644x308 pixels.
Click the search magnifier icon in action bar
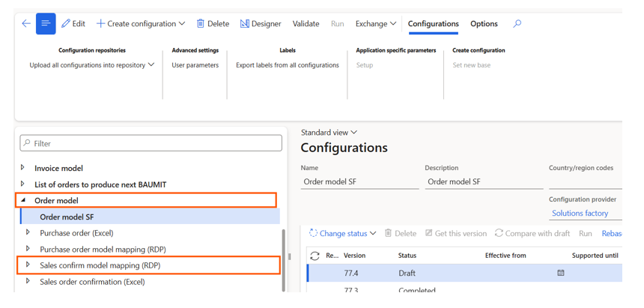(x=517, y=24)
